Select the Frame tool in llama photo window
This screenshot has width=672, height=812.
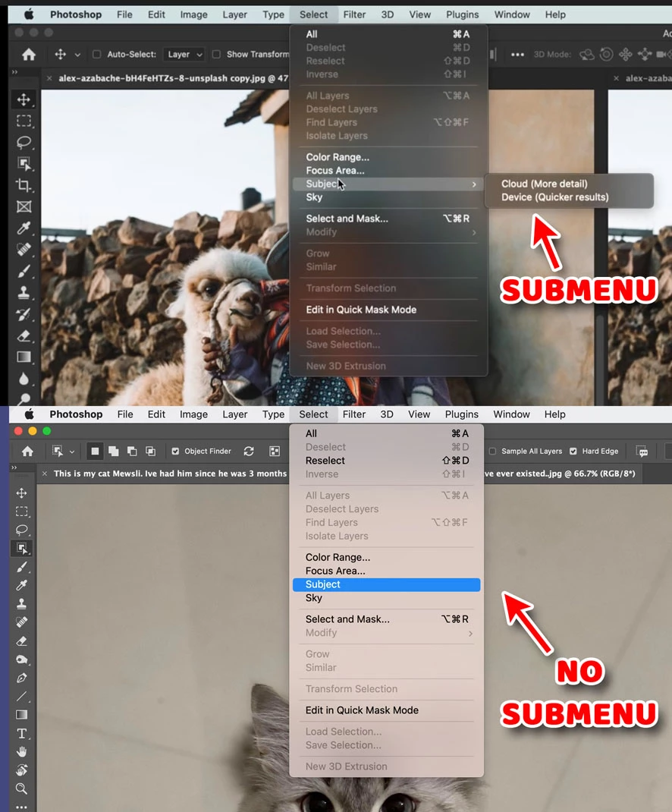(24, 206)
